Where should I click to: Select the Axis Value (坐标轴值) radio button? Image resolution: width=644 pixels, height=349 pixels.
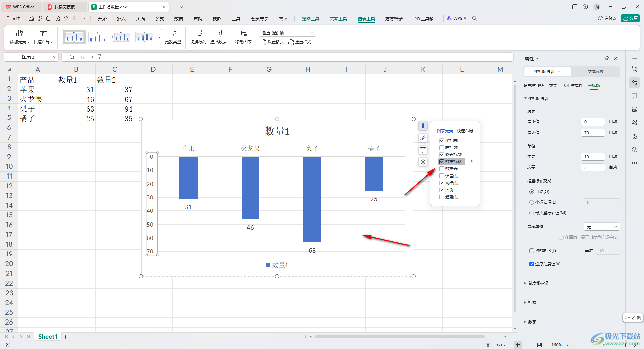pyautogui.click(x=531, y=202)
